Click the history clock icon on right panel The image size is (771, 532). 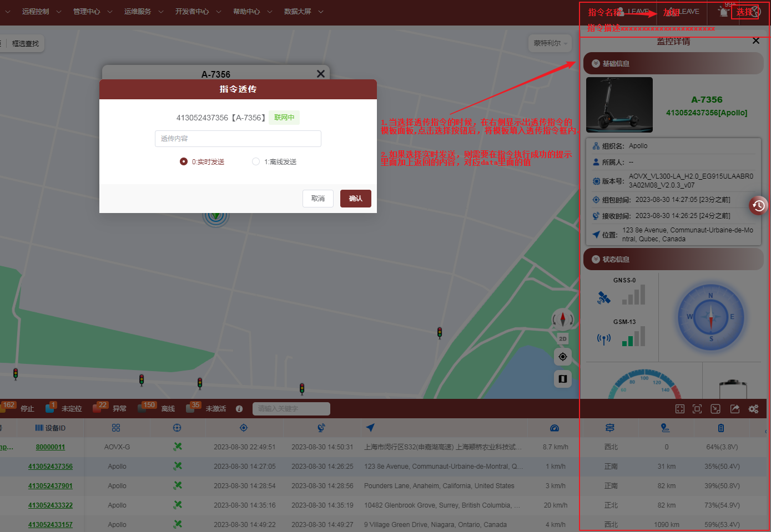(x=758, y=206)
